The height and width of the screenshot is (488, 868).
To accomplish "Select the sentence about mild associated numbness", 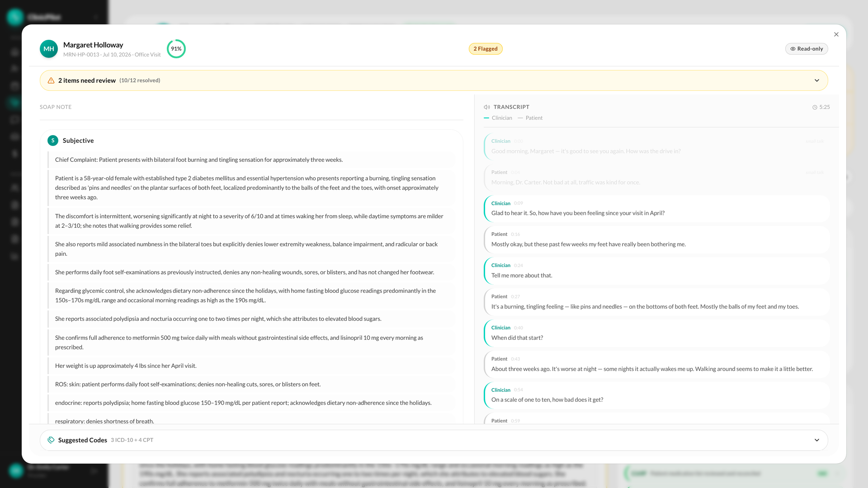I will click(x=251, y=249).
